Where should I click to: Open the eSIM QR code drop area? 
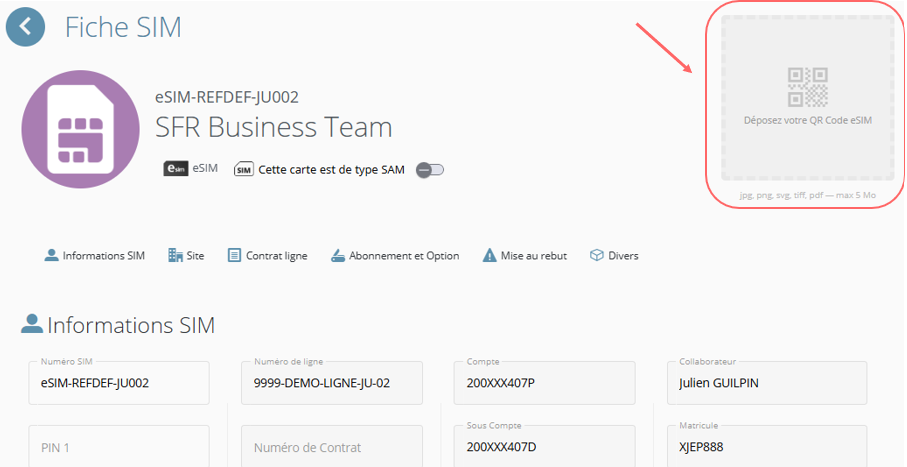pyautogui.click(x=808, y=98)
